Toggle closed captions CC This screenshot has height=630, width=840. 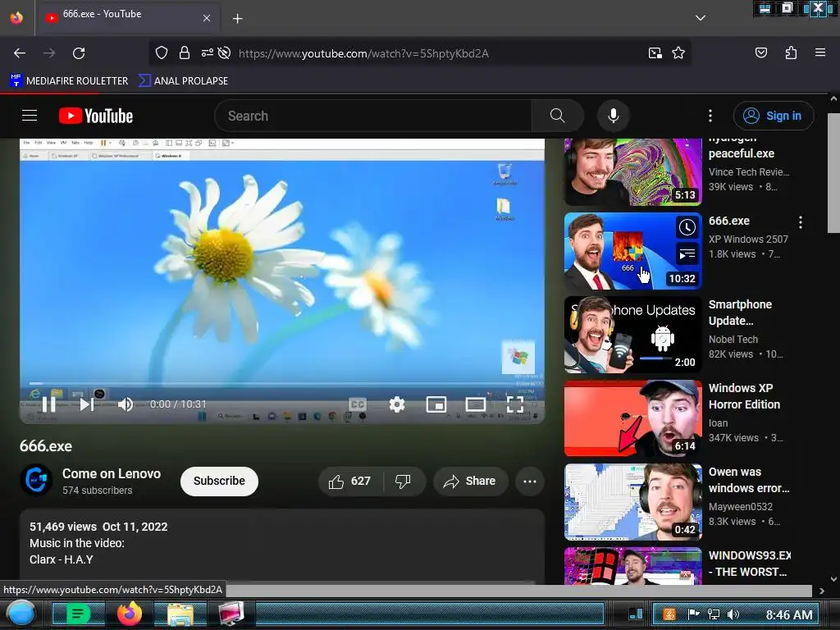pyautogui.click(x=358, y=404)
